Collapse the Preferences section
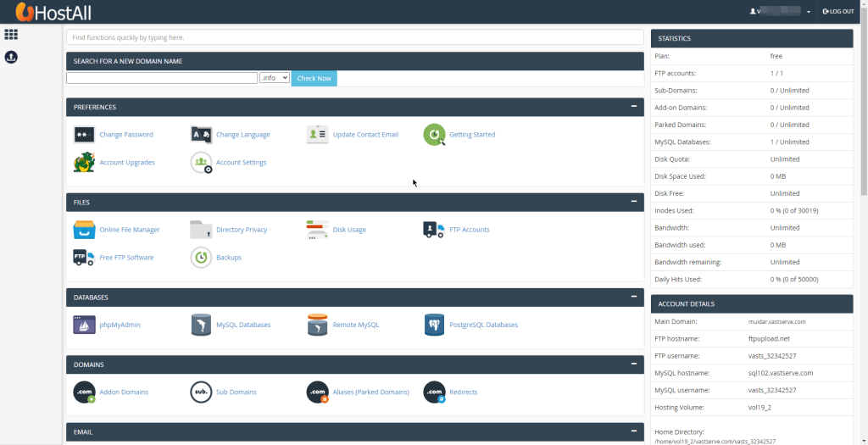868x445 pixels. 633,107
